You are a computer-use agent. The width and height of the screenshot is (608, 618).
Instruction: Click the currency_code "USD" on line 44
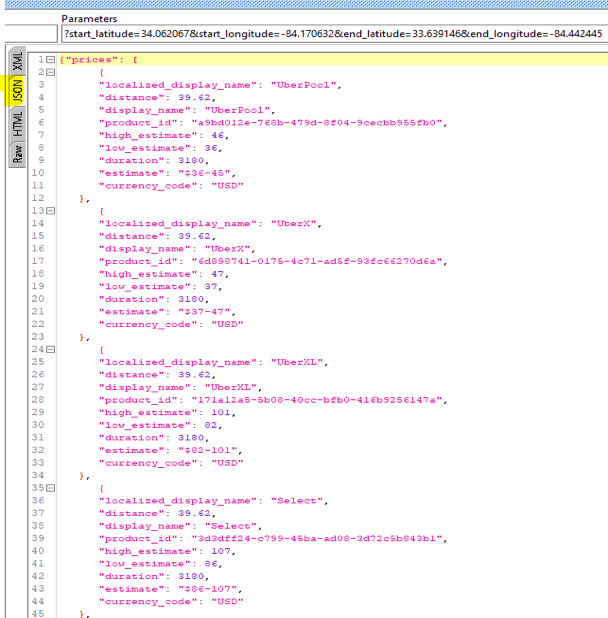[227, 602]
